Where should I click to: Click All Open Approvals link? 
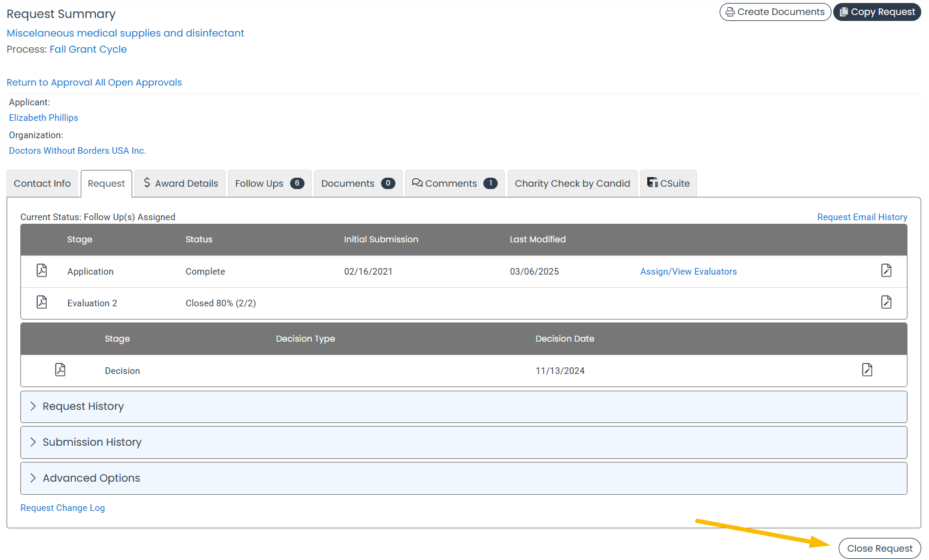click(x=138, y=83)
